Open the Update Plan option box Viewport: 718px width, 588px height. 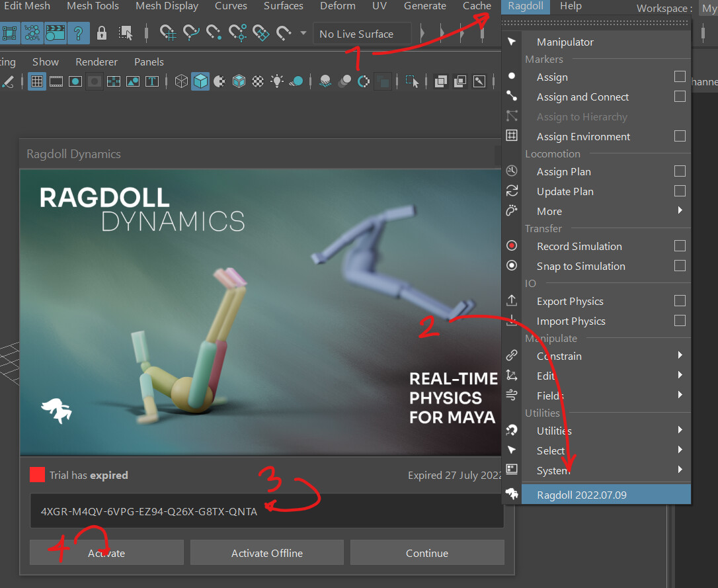(680, 190)
